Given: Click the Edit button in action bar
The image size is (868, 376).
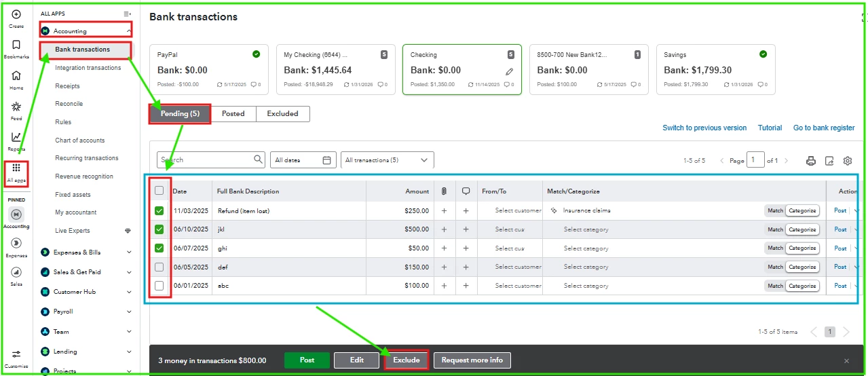Looking at the screenshot, I should coord(357,360).
